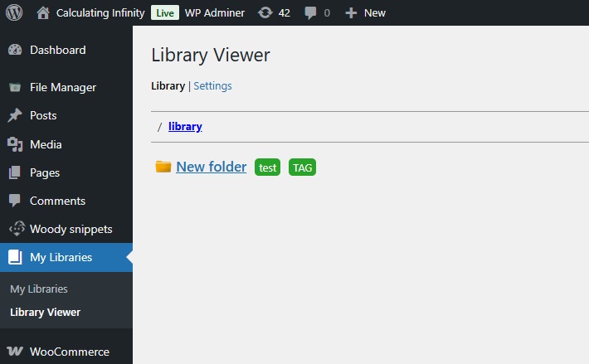Open the WP Adminer toolbar item
This screenshot has height=364, width=589.
click(x=215, y=12)
